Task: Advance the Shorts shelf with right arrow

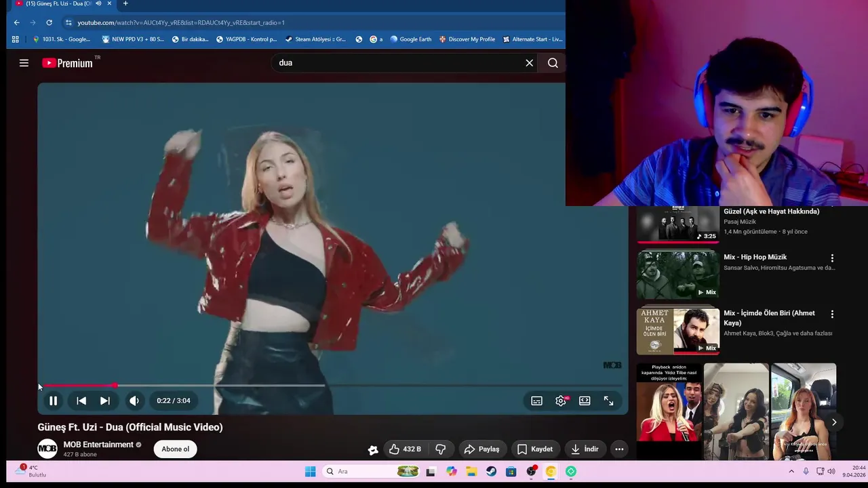Action: pos(834,422)
